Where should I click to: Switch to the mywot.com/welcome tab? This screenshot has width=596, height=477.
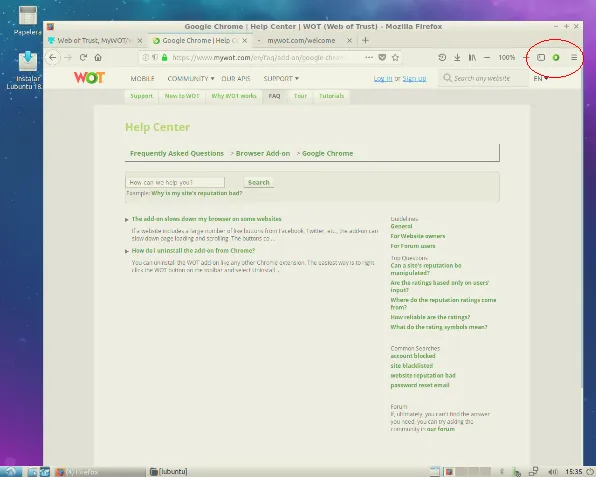[x=301, y=40]
